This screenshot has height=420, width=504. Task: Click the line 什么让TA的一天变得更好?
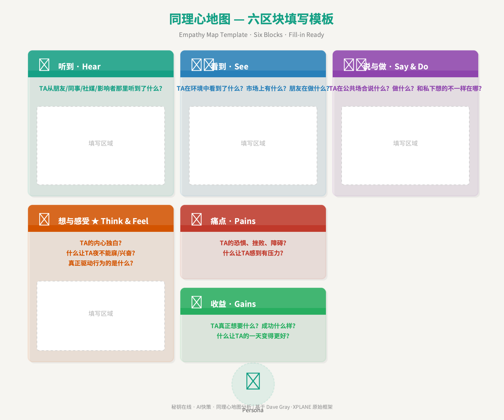(x=253, y=336)
